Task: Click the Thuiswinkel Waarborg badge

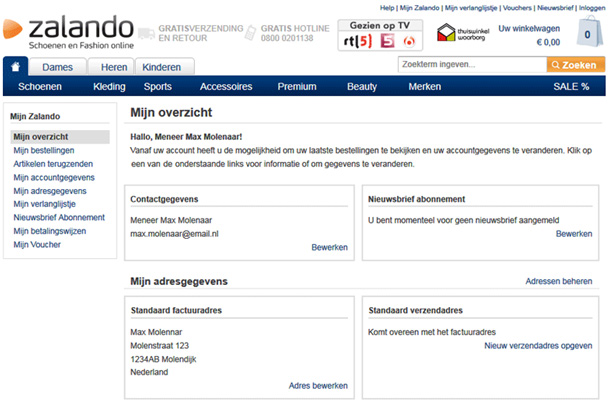Action: (x=463, y=33)
